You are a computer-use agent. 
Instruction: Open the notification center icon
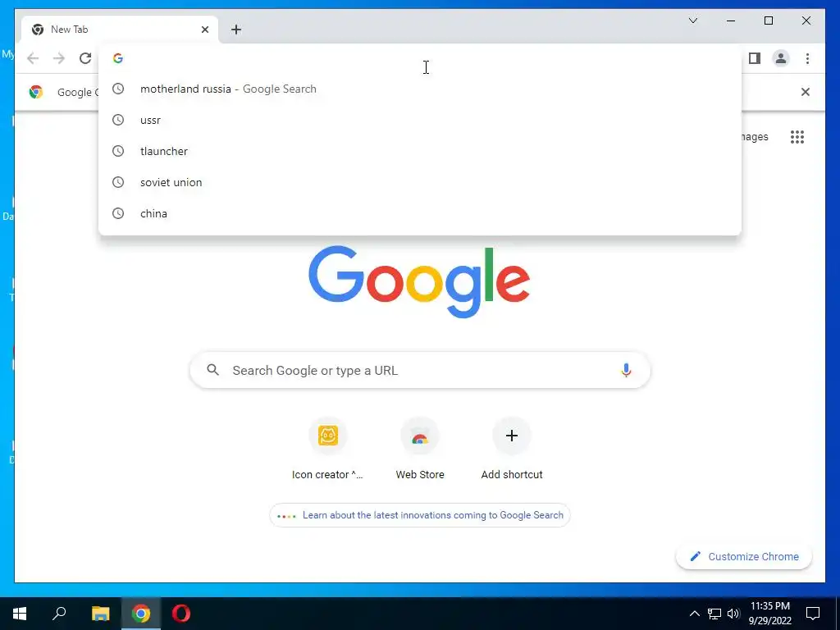point(813,614)
